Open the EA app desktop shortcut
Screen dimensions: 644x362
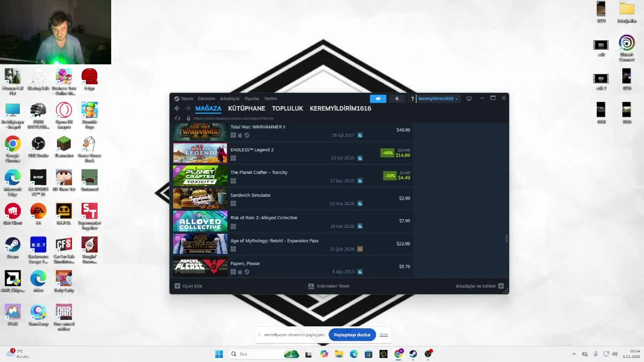click(x=38, y=215)
